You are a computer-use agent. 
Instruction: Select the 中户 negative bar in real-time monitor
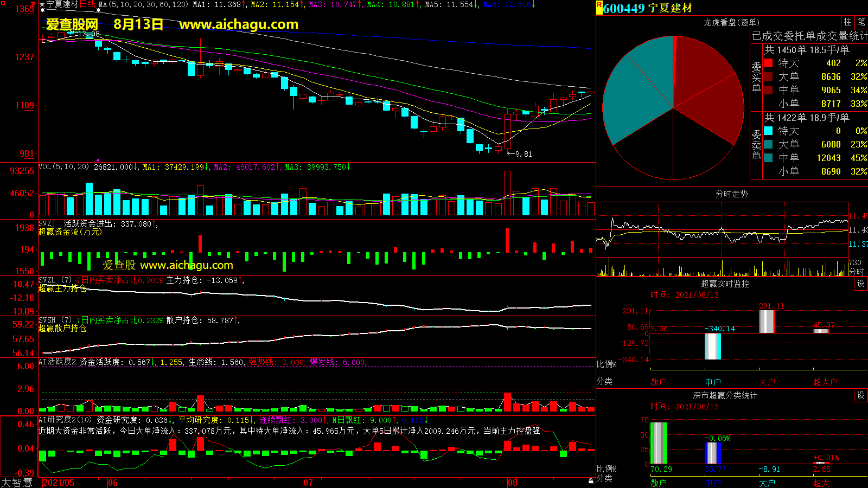coord(712,346)
